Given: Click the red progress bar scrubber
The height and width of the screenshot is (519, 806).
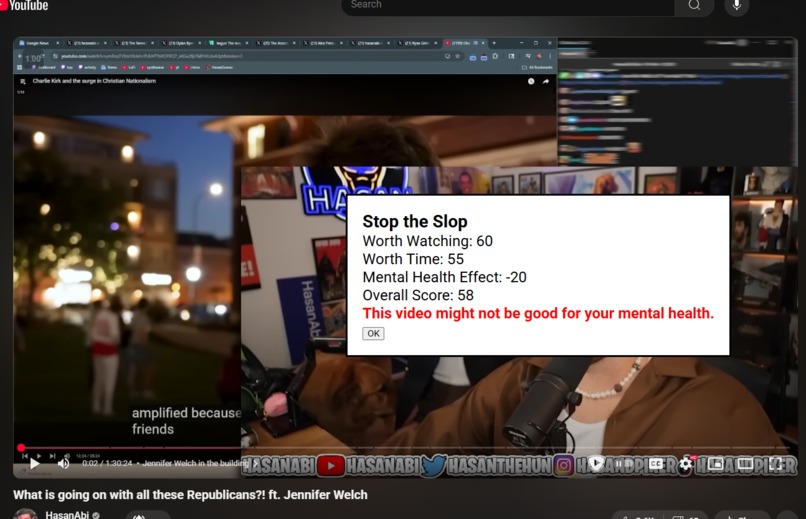Looking at the screenshot, I should (x=21, y=448).
